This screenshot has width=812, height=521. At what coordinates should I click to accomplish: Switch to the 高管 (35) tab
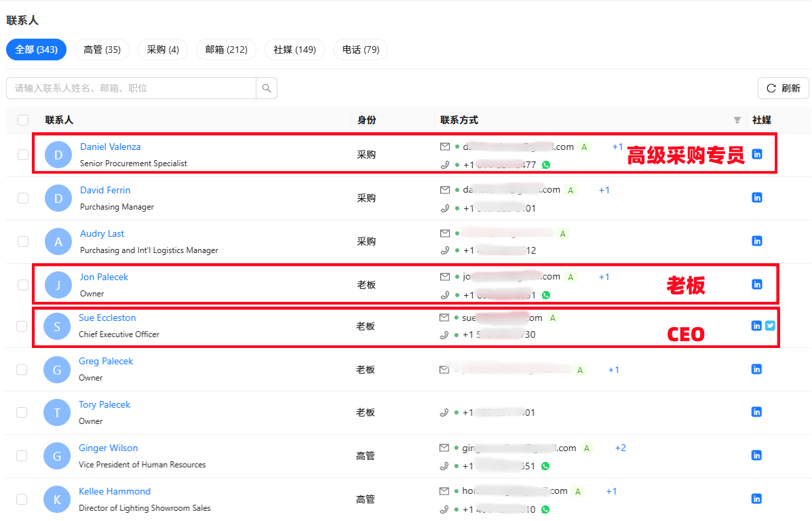(x=102, y=50)
